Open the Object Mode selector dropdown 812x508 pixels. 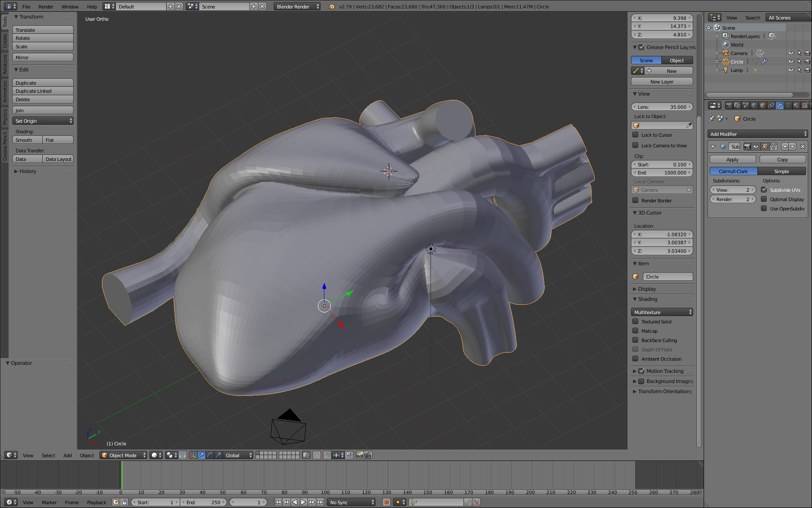[123, 455]
